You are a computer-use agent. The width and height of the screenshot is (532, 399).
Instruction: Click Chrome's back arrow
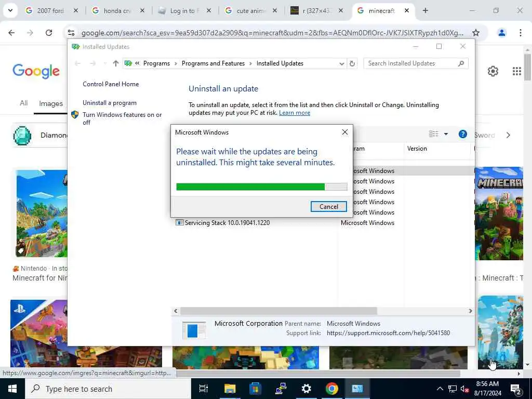click(11, 33)
